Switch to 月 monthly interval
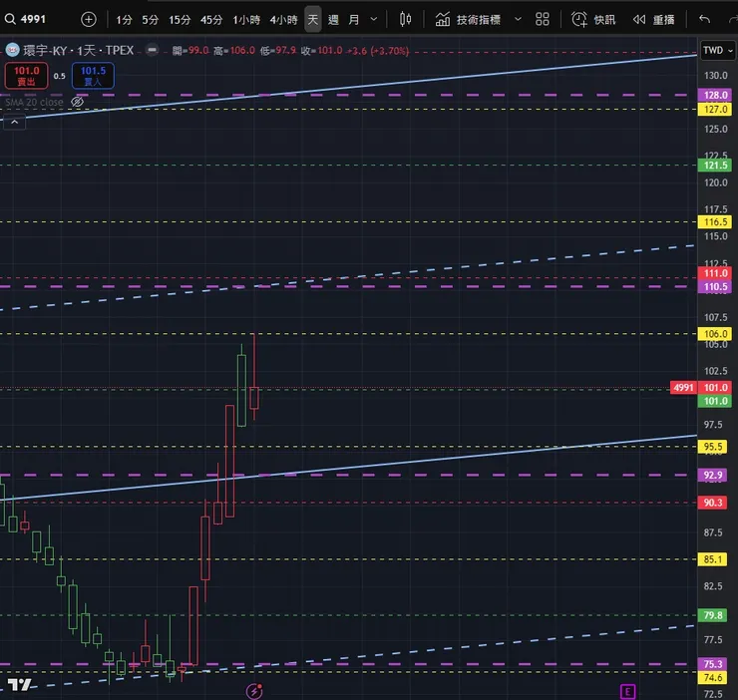 354,20
